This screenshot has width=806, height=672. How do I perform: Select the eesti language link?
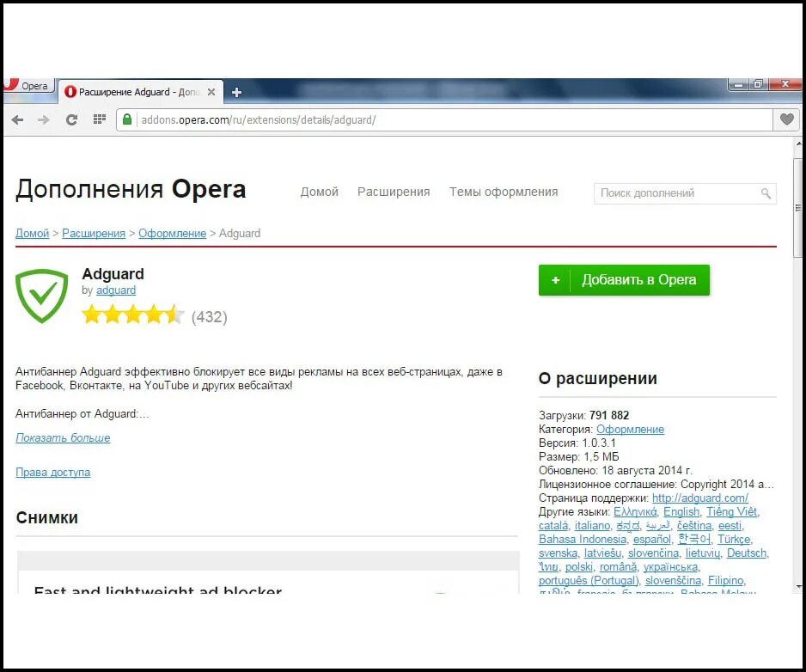(x=730, y=525)
